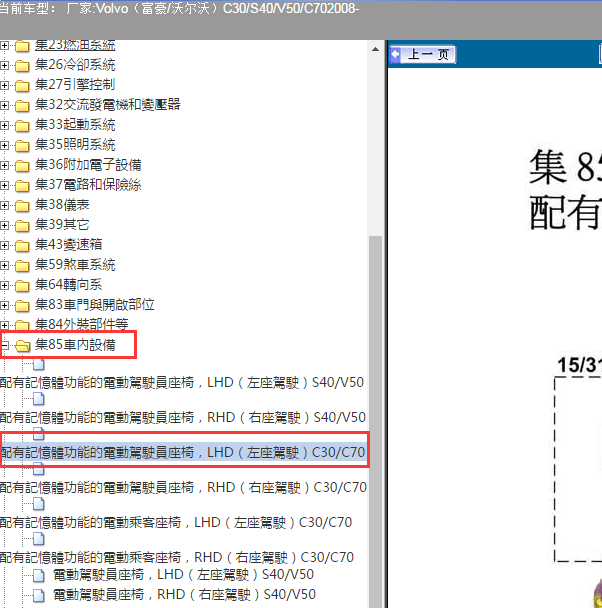Select the 集64轉向系 tree entry
Viewport: 602px width, 608px height.
pos(68,285)
